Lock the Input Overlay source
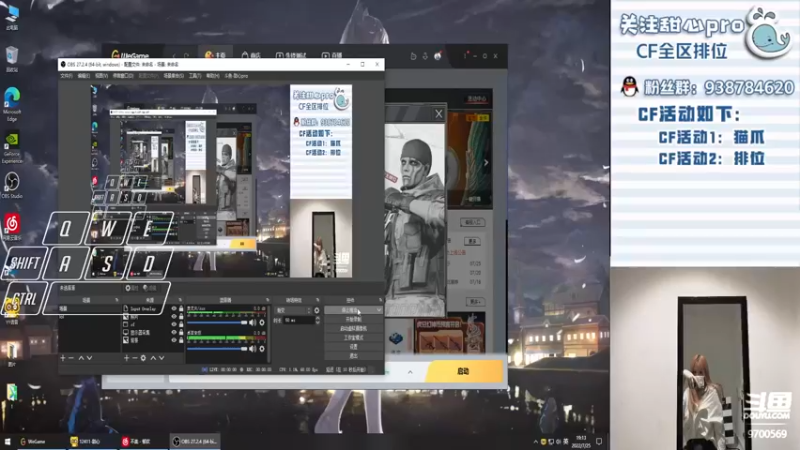The image size is (800, 450). click(181, 309)
